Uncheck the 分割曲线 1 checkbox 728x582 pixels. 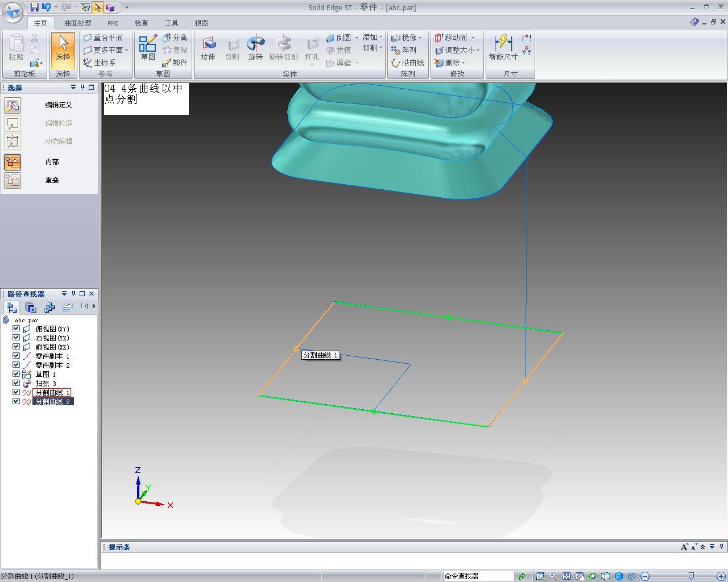(x=16, y=392)
